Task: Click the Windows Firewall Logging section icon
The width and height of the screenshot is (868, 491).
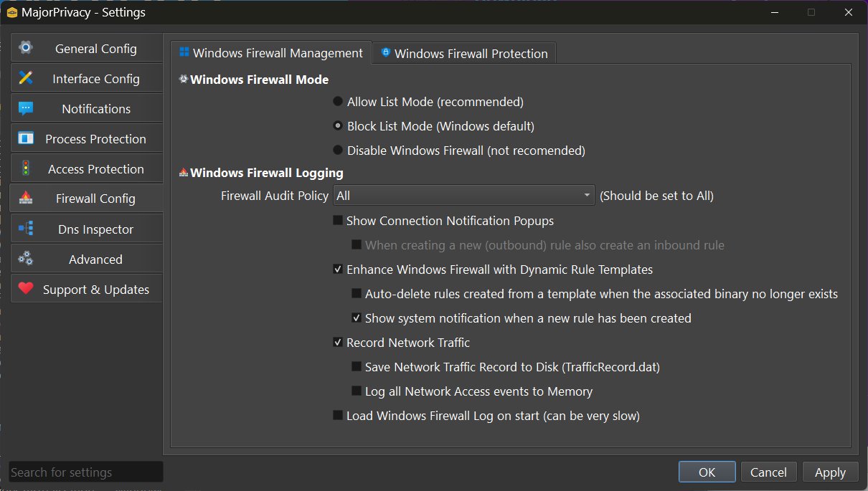Action: [184, 172]
